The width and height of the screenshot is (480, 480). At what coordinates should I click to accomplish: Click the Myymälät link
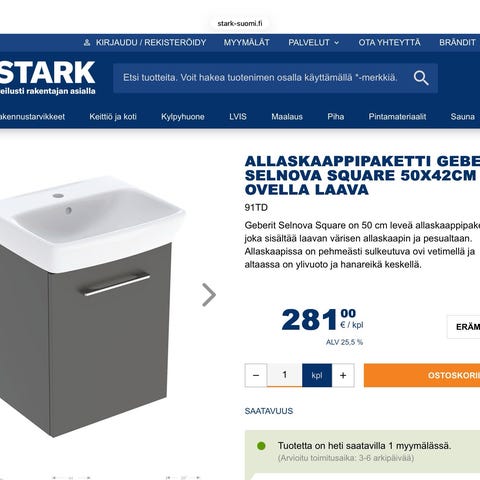(247, 43)
